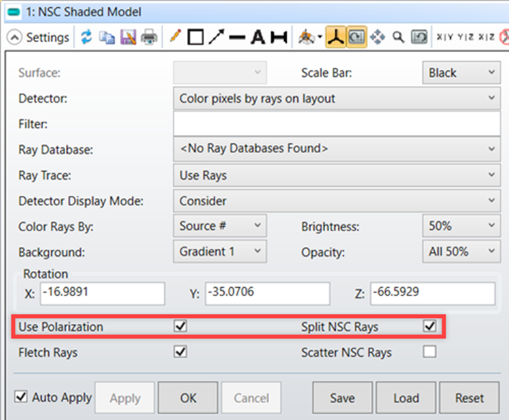Select the pencil annotation tool
The height and width of the screenshot is (420, 509).
click(174, 38)
